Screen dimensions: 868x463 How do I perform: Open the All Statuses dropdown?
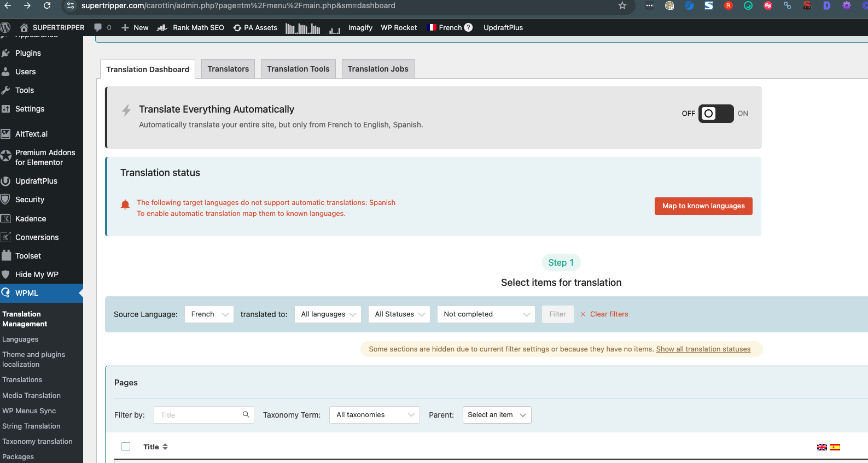pyautogui.click(x=399, y=314)
